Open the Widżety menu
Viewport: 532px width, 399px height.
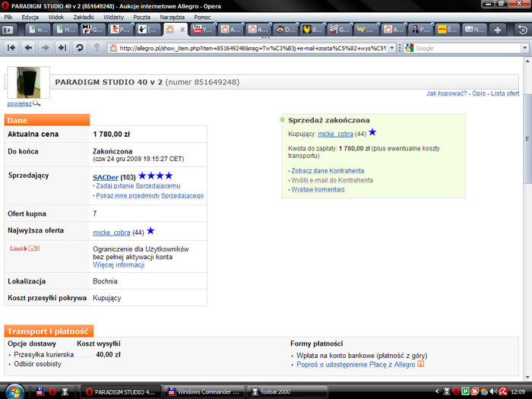click(113, 17)
